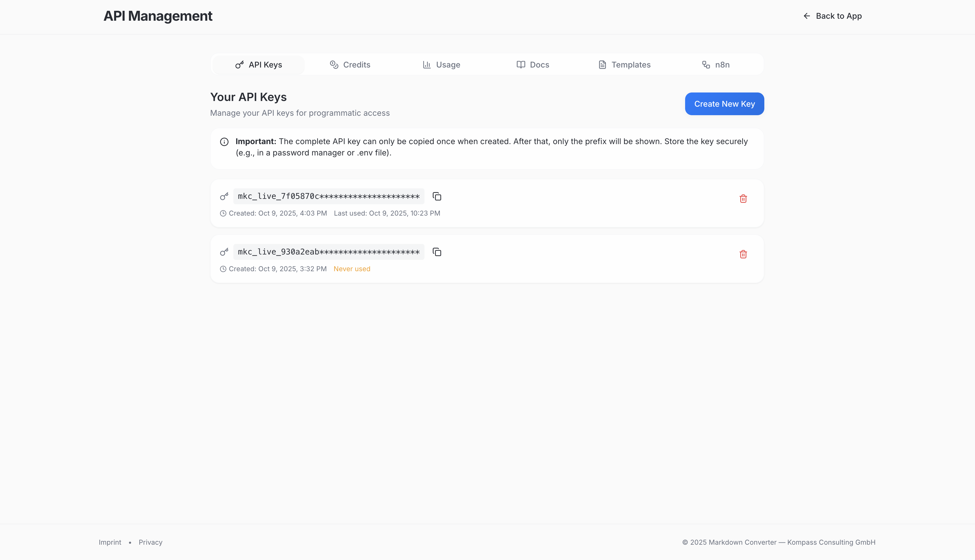The width and height of the screenshot is (975, 560).
Task: Switch to the Credits tab
Action: (x=350, y=65)
